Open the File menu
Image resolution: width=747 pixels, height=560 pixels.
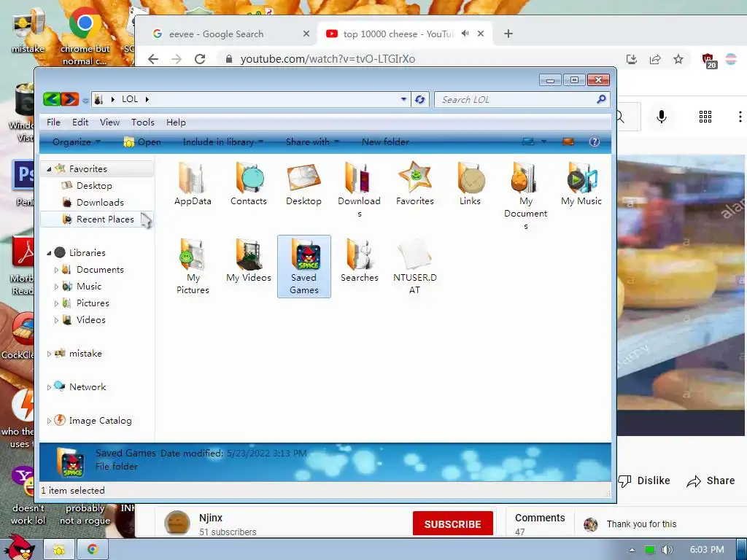53,122
